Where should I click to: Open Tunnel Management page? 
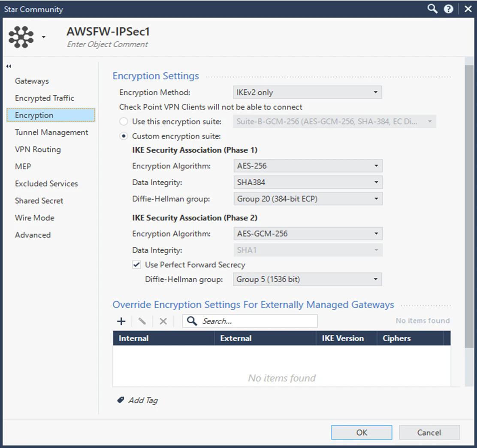pos(51,132)
